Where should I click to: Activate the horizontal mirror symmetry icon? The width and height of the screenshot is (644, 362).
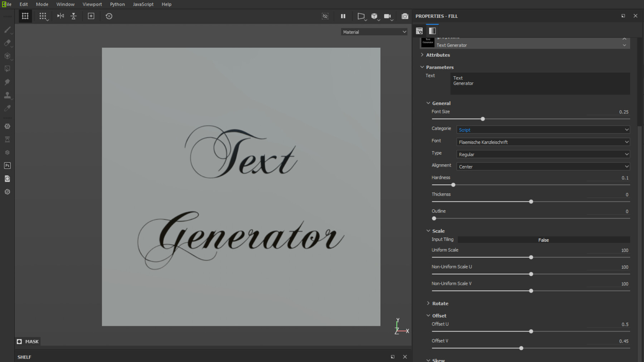(60, 16)
